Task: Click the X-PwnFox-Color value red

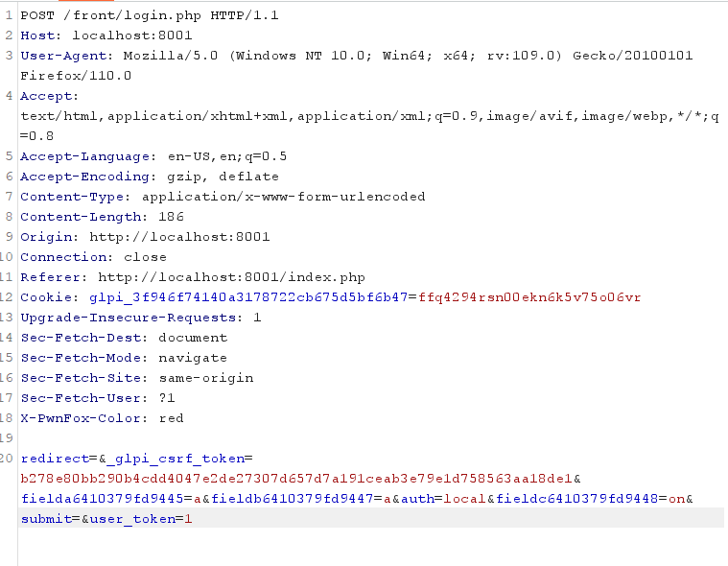Action: tap(171, 418)
